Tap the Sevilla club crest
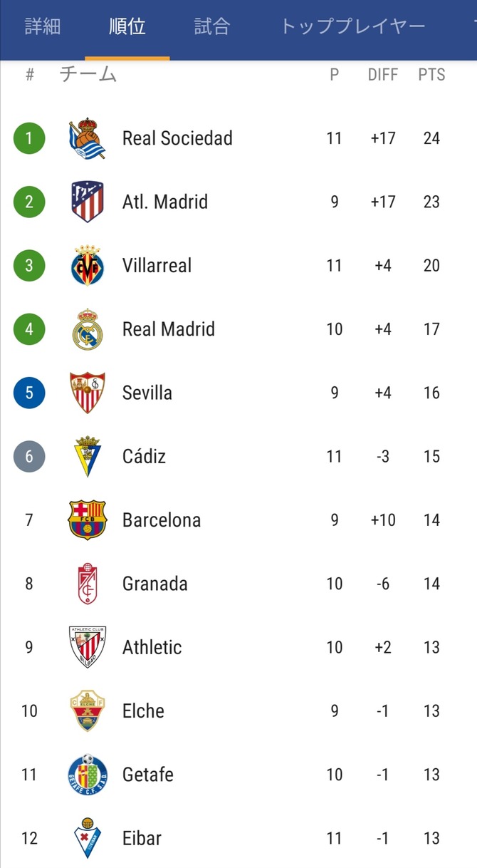This screenshot has height=868, width=477. [x=88, y=393]
